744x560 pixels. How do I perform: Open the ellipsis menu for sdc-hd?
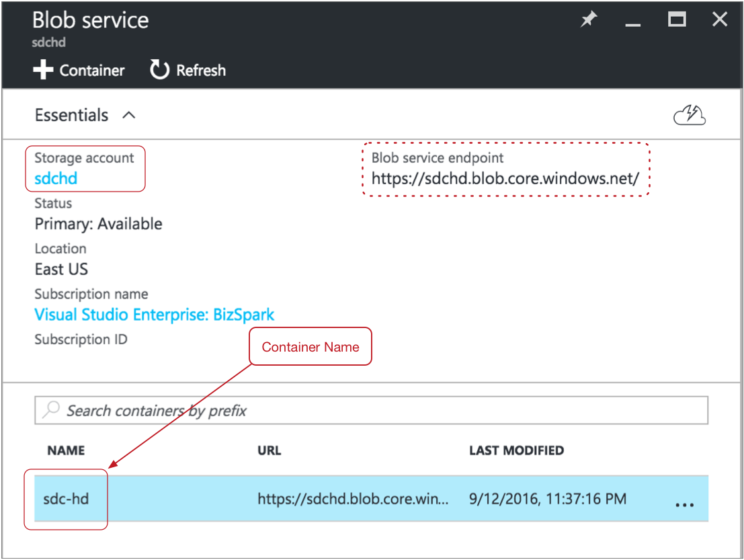tap(684, 504)
